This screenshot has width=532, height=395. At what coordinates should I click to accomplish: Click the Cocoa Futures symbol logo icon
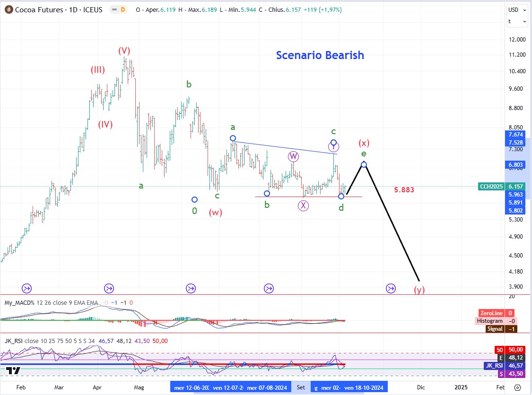(9, 10)
